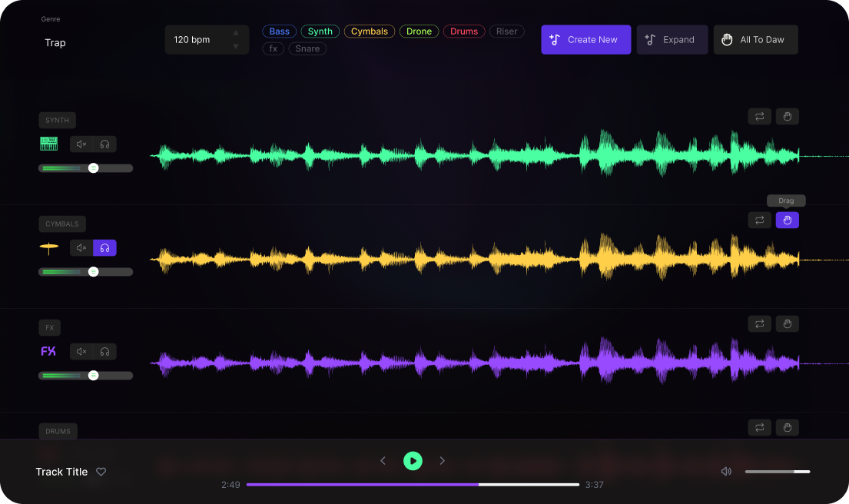This screenshot has width=849, height=504.
Task: Click the Synth track drag hand icon
Action: pos(788,116)
